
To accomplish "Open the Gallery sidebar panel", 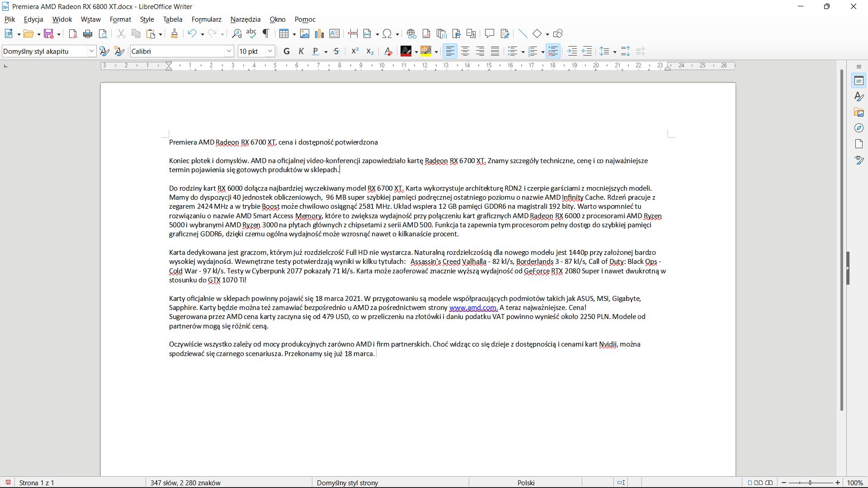I will coord(859,113).
